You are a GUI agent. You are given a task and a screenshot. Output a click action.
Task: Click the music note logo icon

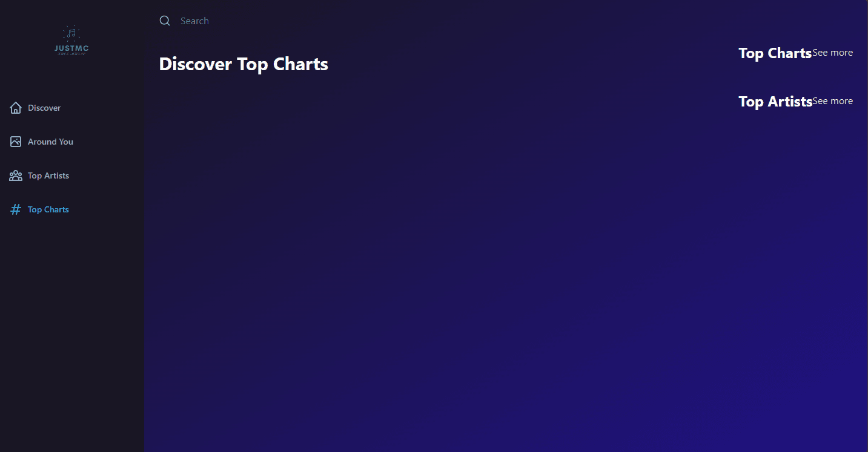click(x=71, y=33)
